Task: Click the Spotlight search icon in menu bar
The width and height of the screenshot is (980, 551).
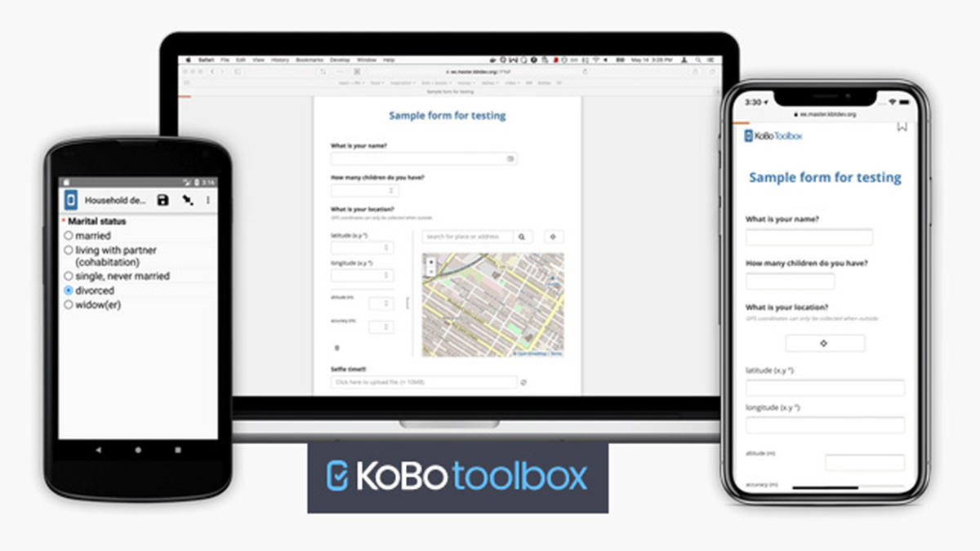Action: [x=700, y=60]
